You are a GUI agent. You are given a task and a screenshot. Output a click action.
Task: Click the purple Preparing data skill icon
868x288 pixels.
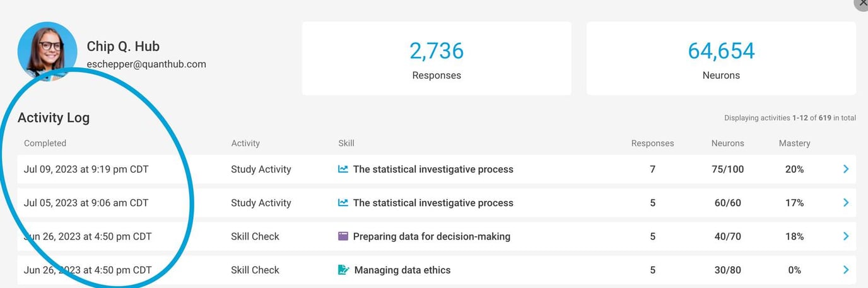[x=343, y=236]
